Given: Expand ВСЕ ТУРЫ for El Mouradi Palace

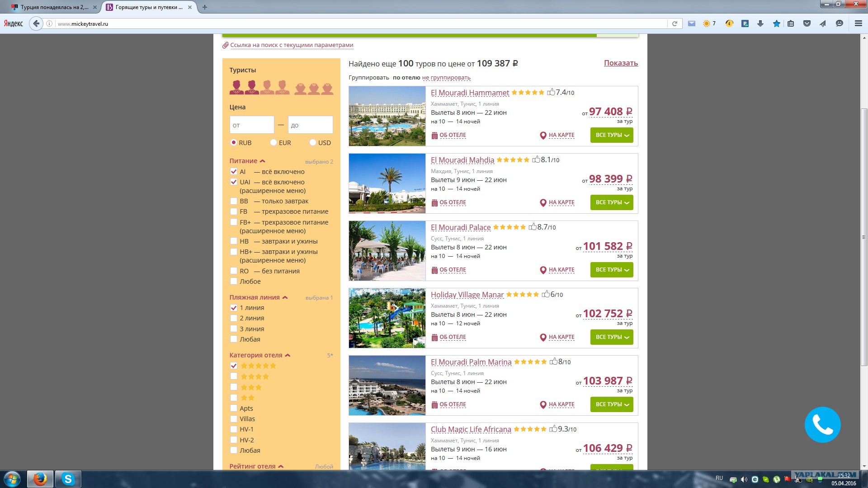Looking at the screenshot, I should click(612, 270).
